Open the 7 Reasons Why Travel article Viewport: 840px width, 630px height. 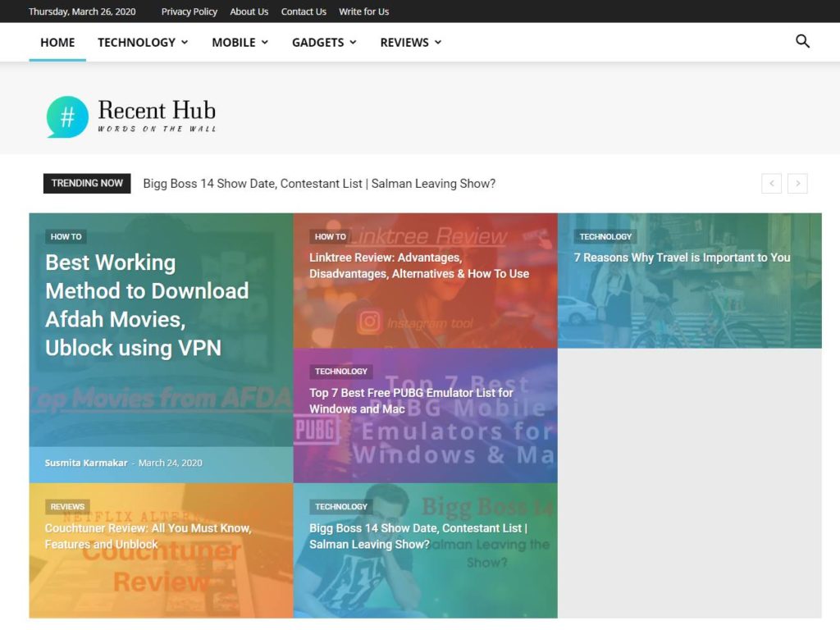[682, 258]
